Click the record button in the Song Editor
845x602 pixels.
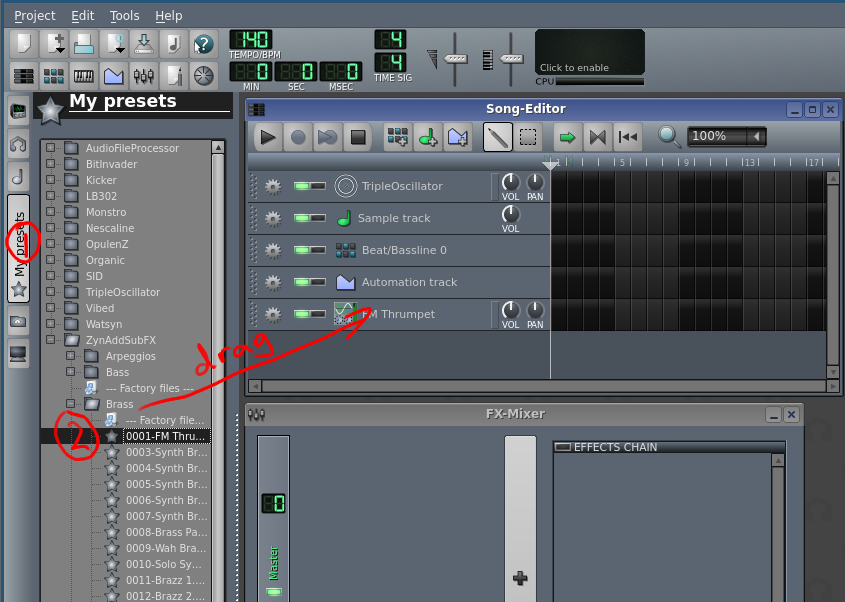(x=297, y=137)
